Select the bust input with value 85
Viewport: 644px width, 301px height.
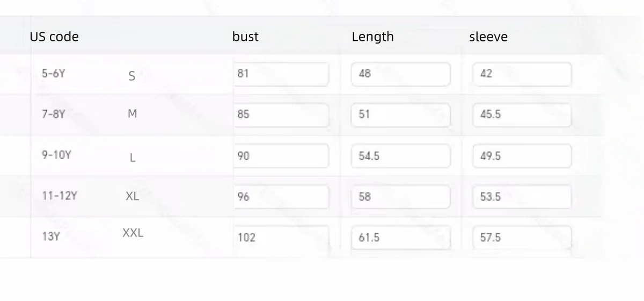click(x=281, y=115)
